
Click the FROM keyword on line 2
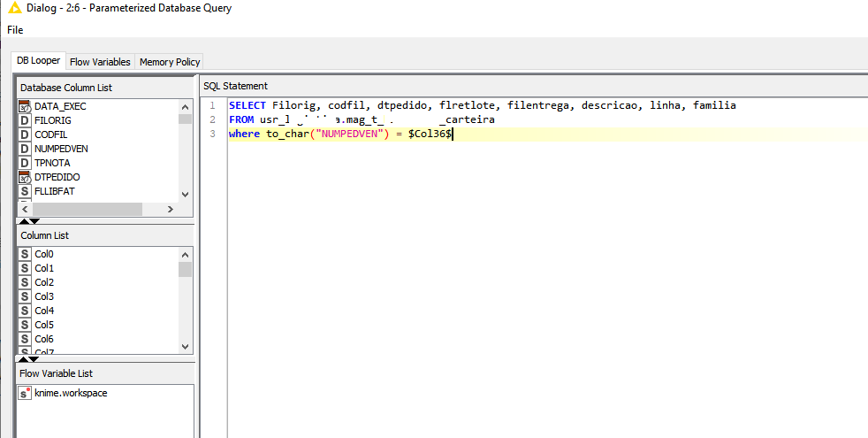(x=241, y=119)
